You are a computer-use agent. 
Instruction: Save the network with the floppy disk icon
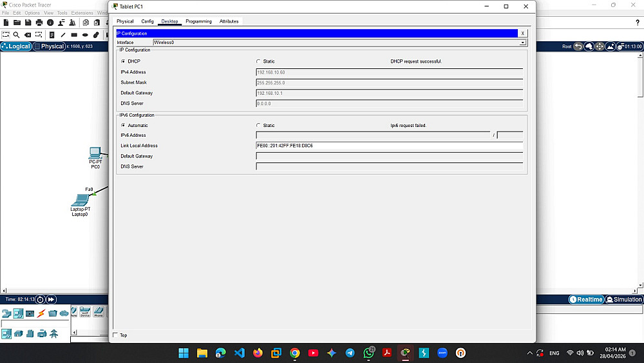(x=28, y=23)
